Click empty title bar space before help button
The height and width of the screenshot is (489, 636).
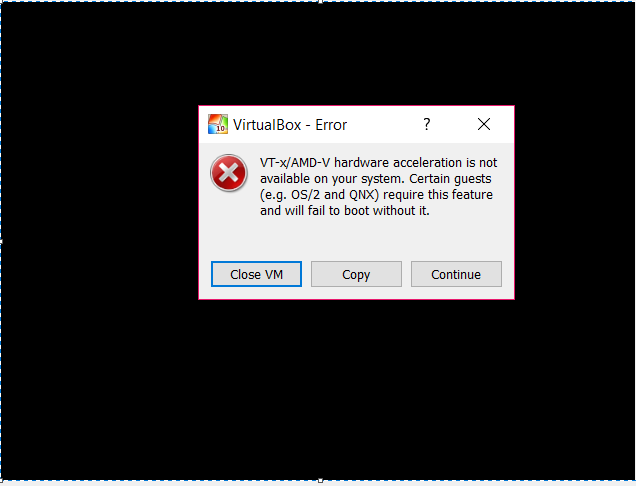383,124
